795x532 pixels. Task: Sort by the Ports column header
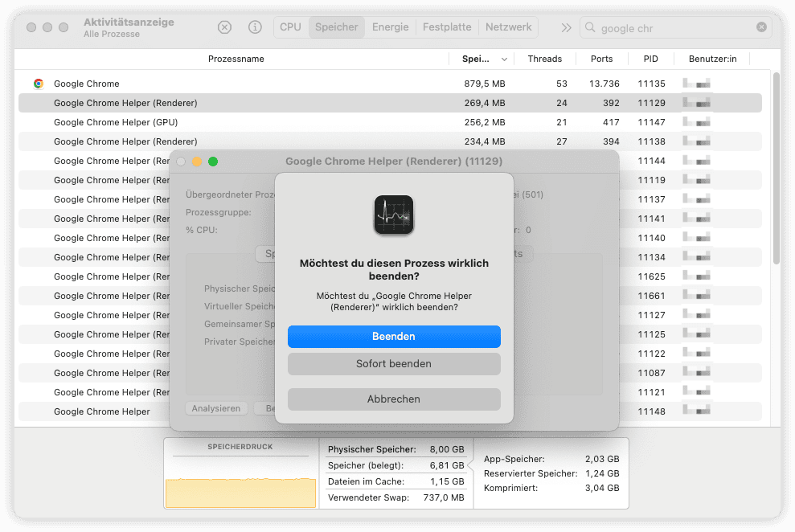602,59
